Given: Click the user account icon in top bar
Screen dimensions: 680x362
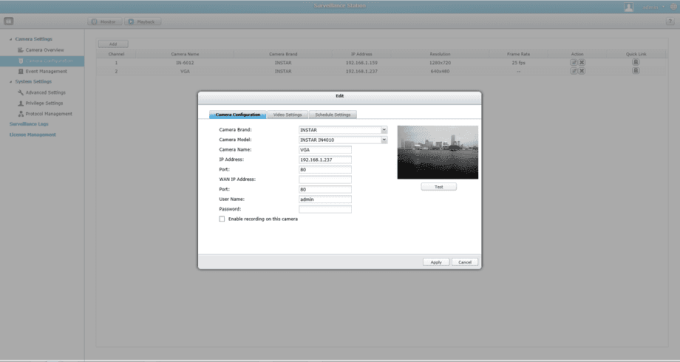Looking at the screenshot, I should pos(629,7).
